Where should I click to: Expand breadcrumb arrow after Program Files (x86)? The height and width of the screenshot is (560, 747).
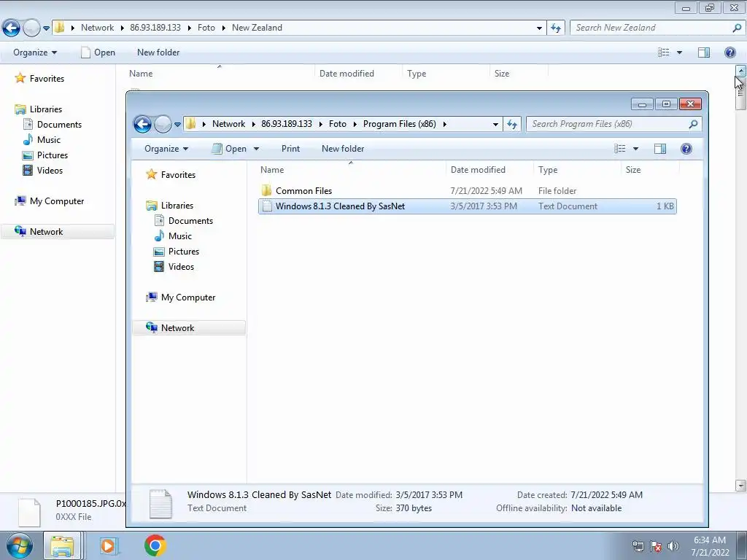pos(444,124)
